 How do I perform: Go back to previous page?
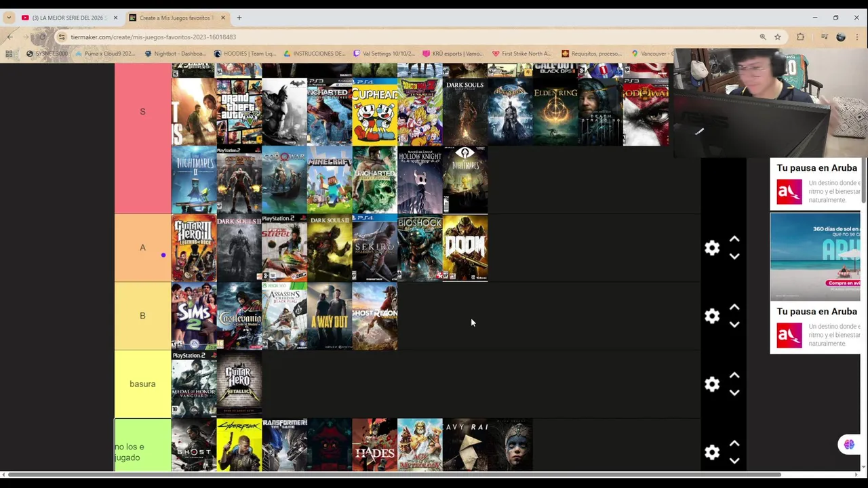pos(9,37)
